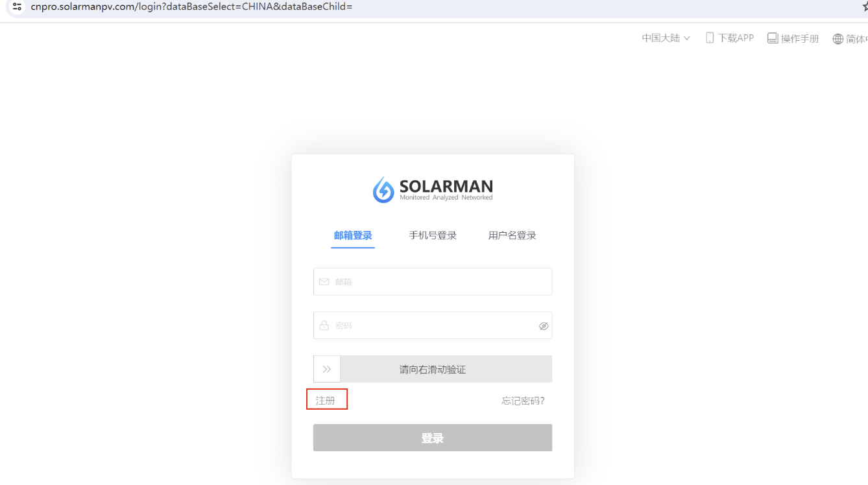Switch to the 用户名登录 tab
This screenshot has height=485, width=868.
tap(512, 235)
